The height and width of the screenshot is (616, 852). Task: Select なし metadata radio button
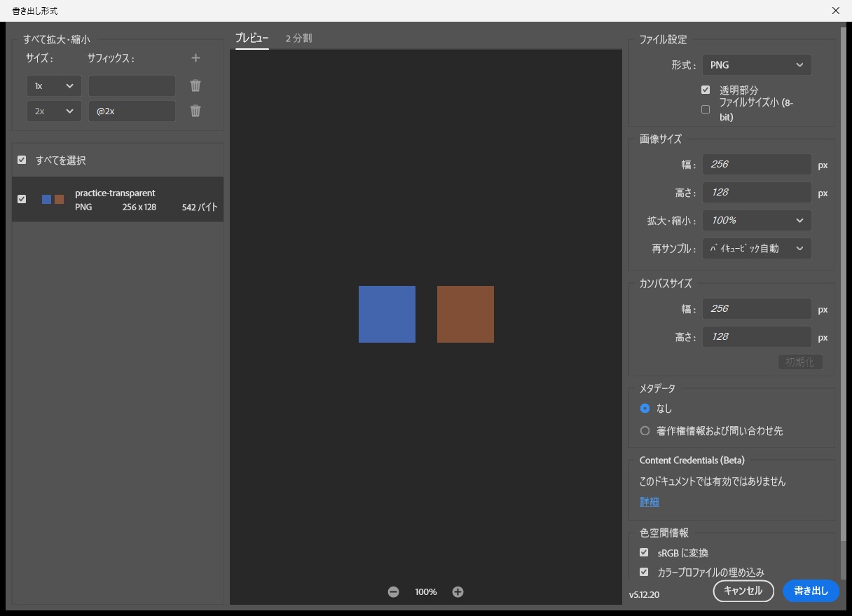pos(645,408)
